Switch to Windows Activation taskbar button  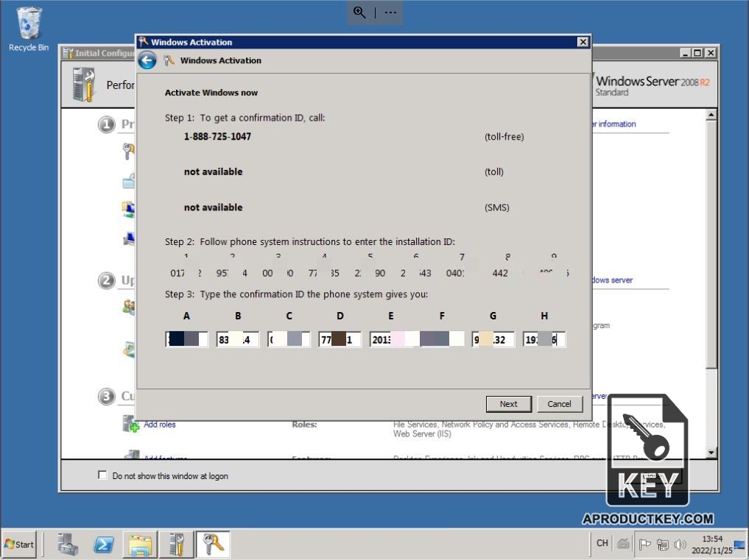[x=213, y=545]
